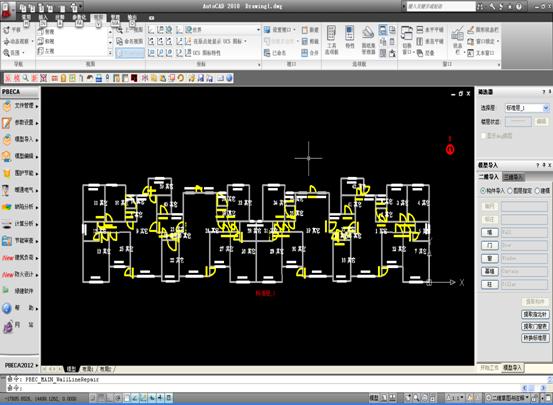This screenshot has width=553, height=405.
Task: Select the 建模 radio button
Action: [x=537, y=191]
